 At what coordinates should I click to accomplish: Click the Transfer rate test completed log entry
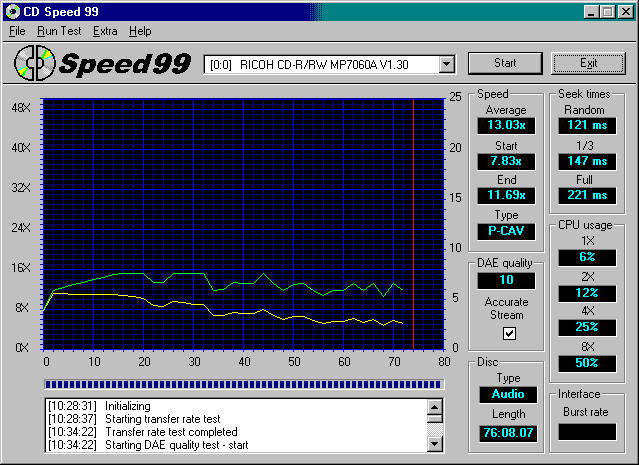tap(143, 432)
